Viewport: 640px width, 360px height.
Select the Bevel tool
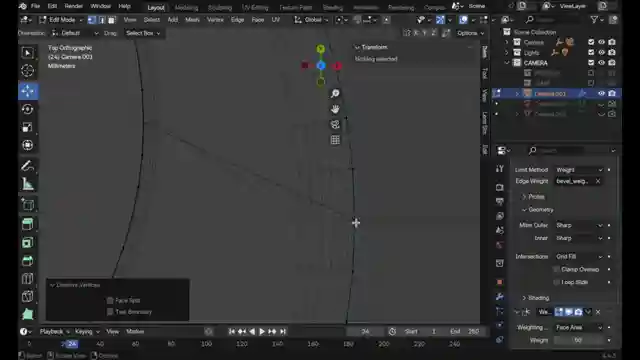[27, 261]
